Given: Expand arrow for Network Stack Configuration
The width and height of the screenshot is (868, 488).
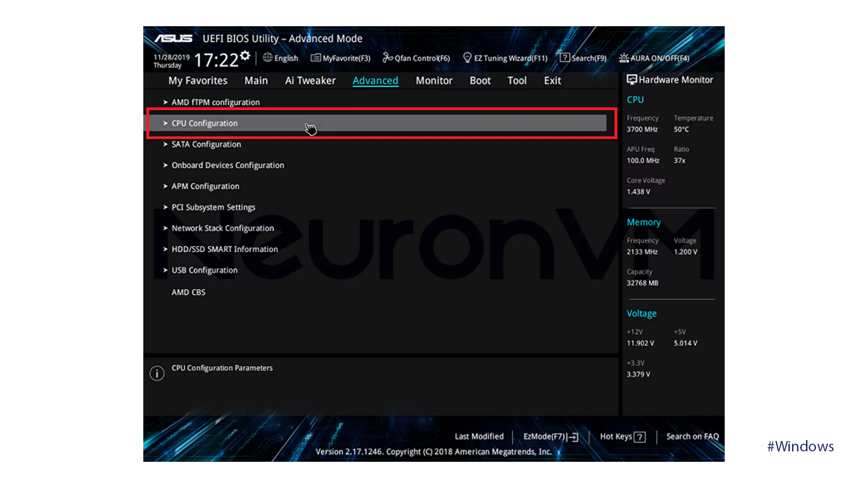Looking at the screenshot, I should pos(165,228).
